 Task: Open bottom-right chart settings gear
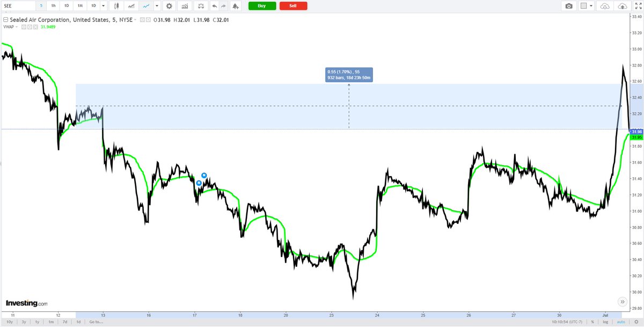pos(637,322)
